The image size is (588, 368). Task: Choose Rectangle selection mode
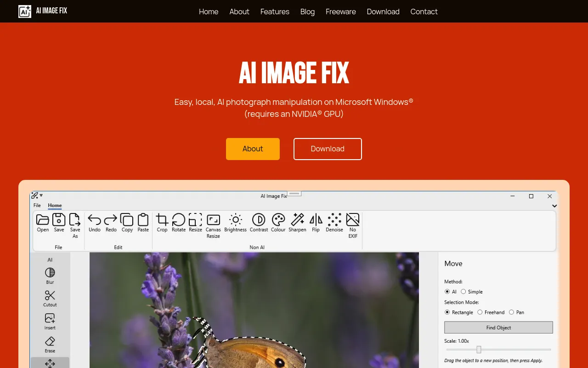(x=447, y=312)
